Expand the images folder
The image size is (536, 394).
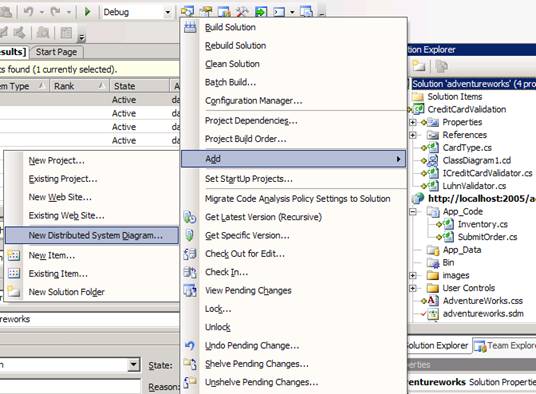click(x=413, y=275)
